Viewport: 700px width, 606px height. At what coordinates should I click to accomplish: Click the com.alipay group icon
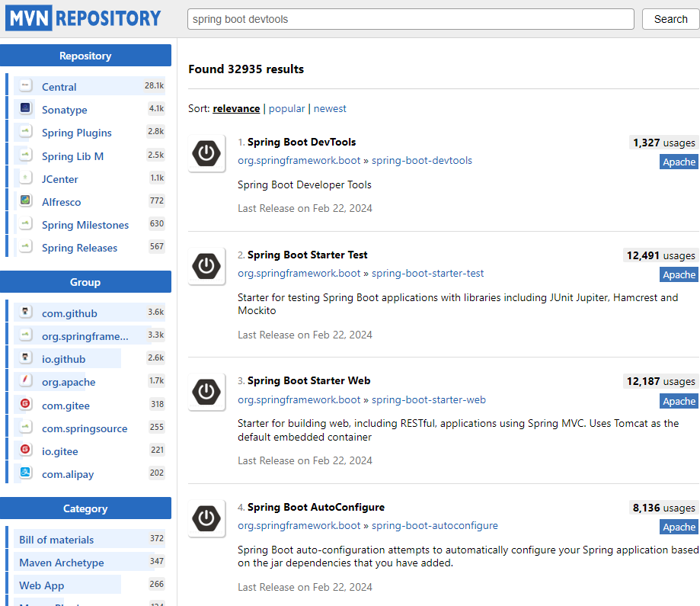pyautogui.click(x=25, y=472)
